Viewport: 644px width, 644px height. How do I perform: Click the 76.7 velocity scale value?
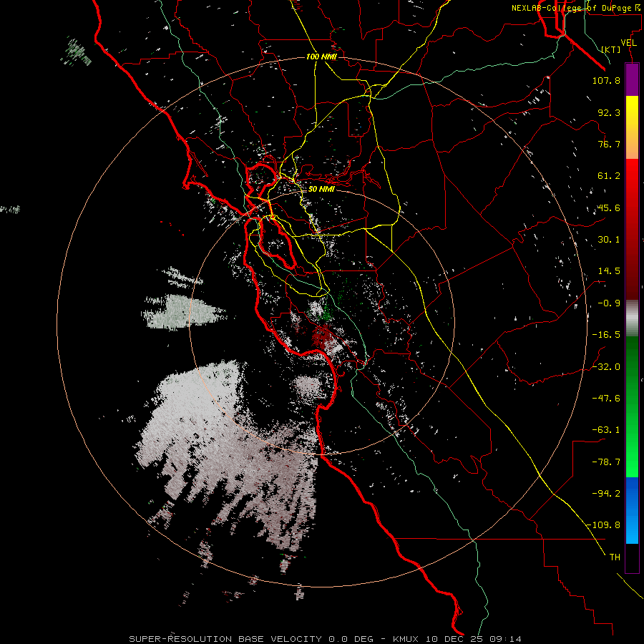(609, 144)
